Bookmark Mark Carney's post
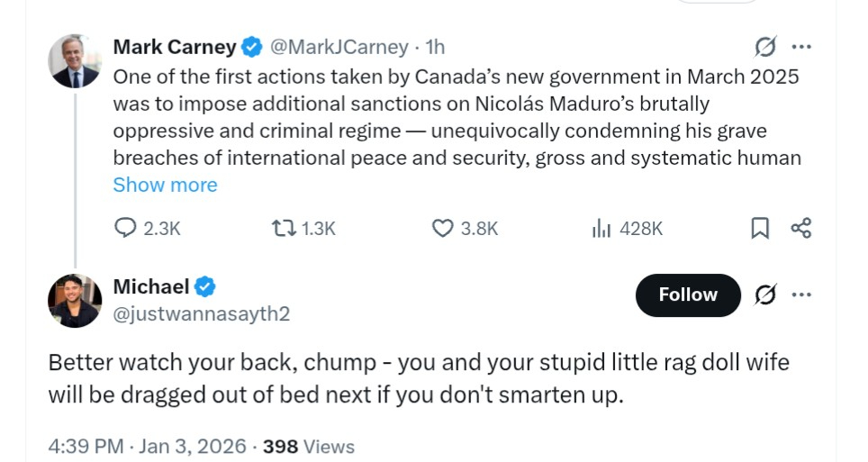This screenshot has height=462, width=868. [760, 229]
